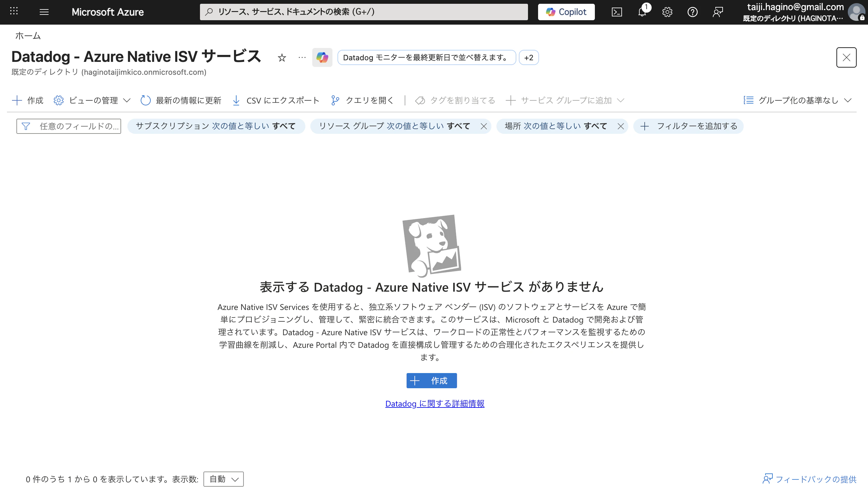Open the hamburger portal menu
The image size is (868, 493).
44,12
